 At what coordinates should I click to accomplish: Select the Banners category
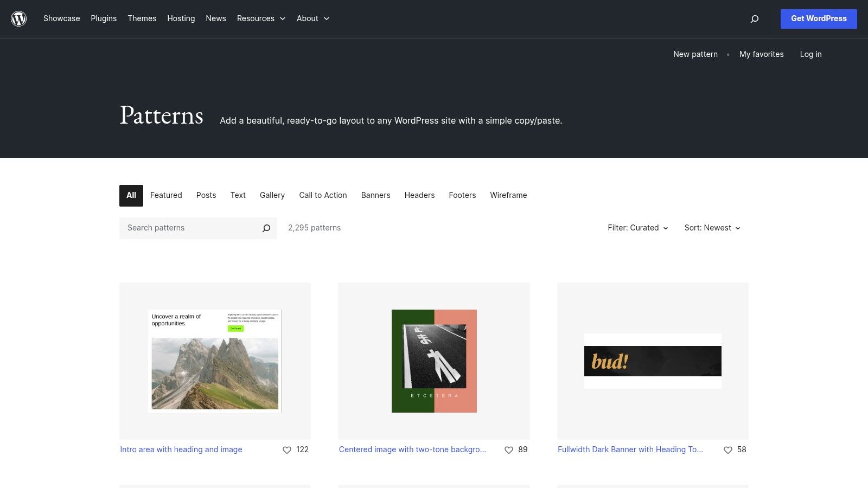376,195
